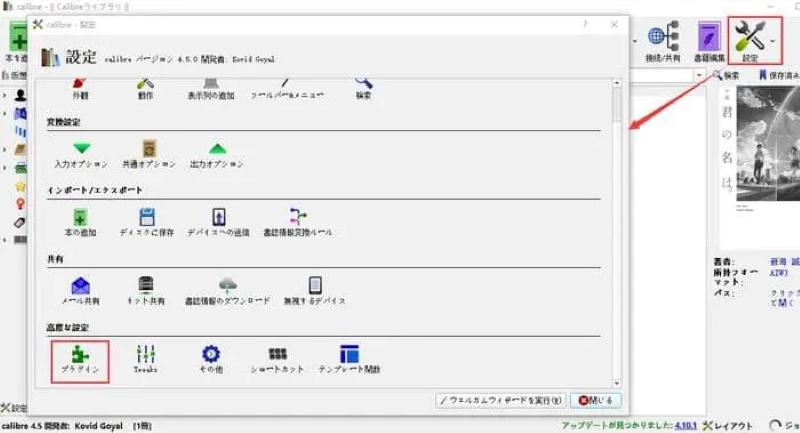800x433 pixels.
Task: Click the red news icon in tag browser
Action: click(x=20, y=205)
